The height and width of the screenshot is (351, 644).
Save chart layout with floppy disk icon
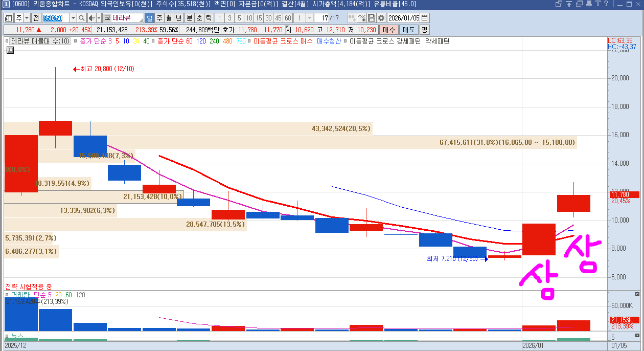372,18
